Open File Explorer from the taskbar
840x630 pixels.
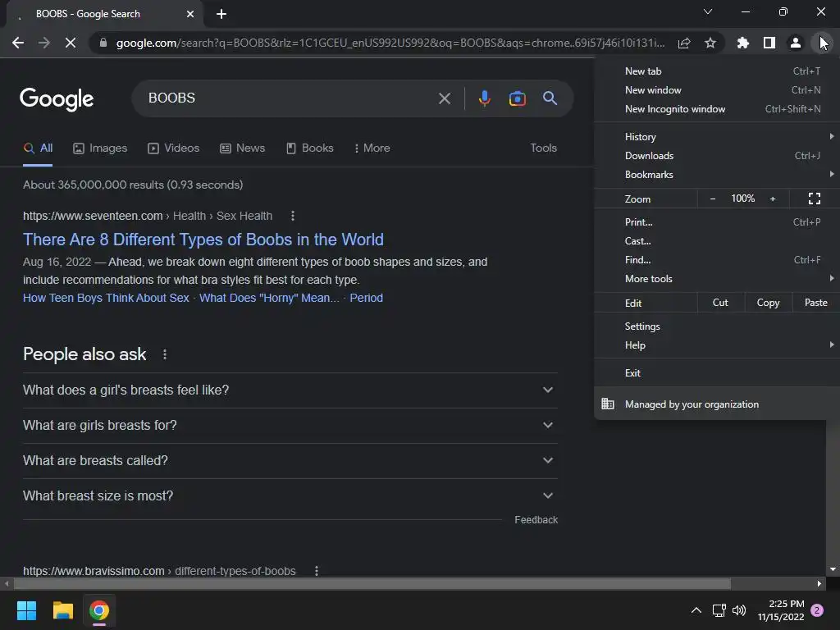pos(62,610)
